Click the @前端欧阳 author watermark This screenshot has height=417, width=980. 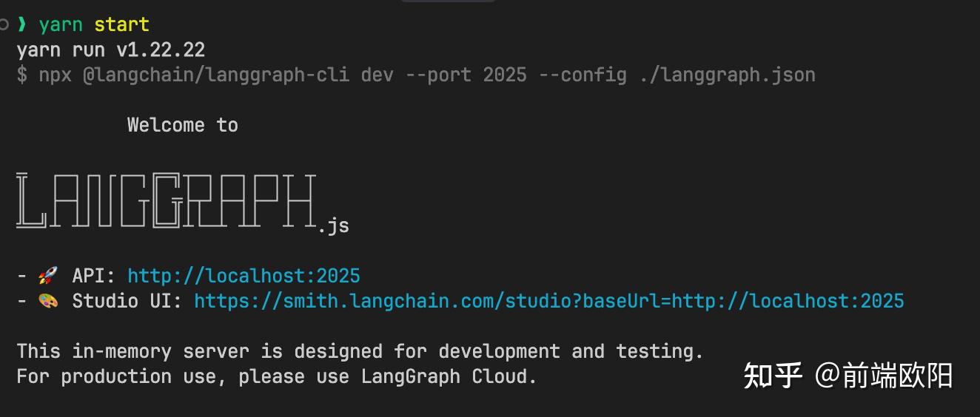point(884,376)
